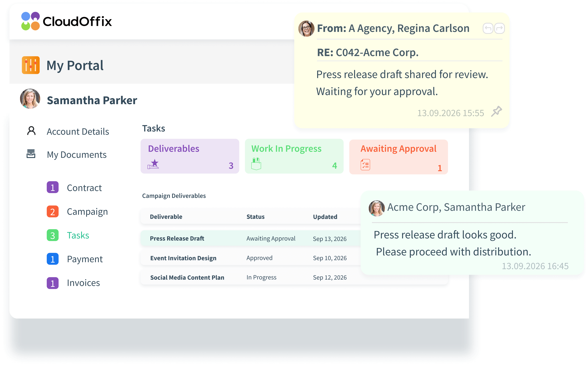588x366 pixels.
Task: Click the Awaiting Approval checklist icon
Action: (365, 165)
